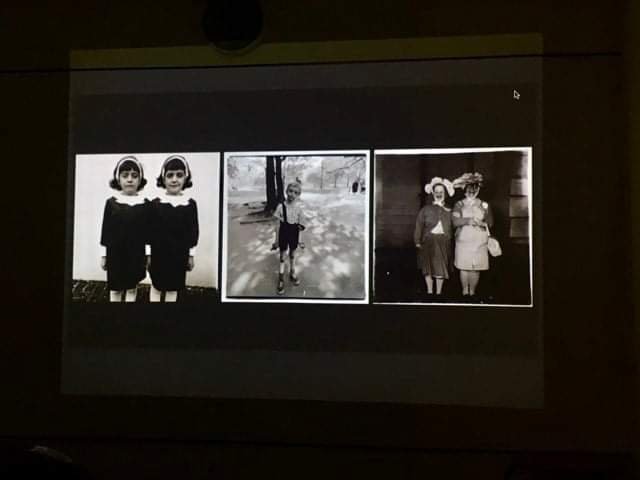640x480 pixels.
Task: Click the right twin girl's face
Action: (174, 177)
